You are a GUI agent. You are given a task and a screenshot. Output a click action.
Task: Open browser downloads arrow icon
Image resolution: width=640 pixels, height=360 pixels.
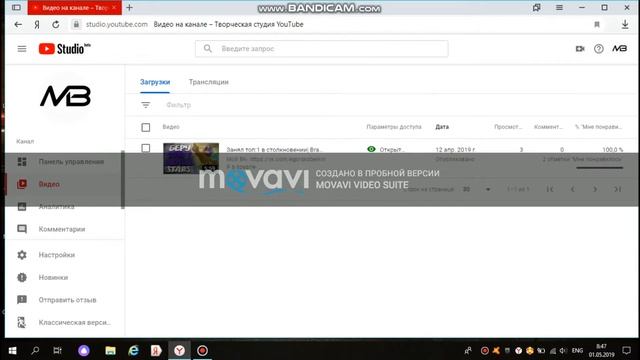coord(625,24)
